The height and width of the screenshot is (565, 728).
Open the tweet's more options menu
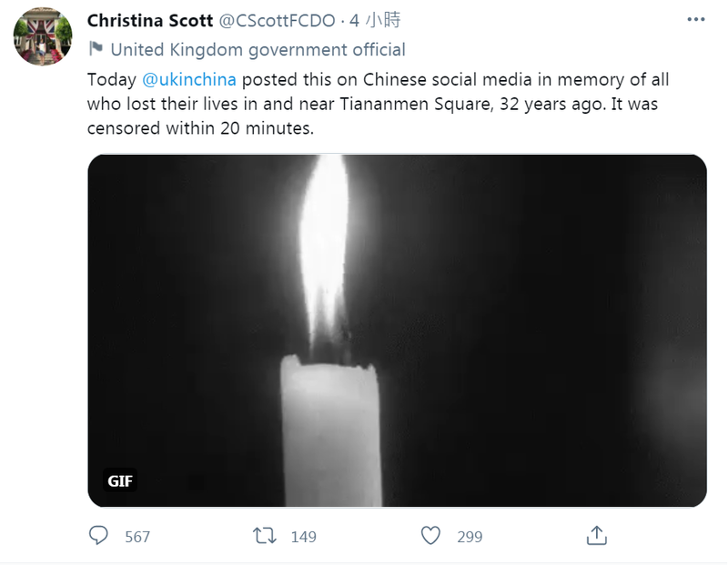click(695, 20)
